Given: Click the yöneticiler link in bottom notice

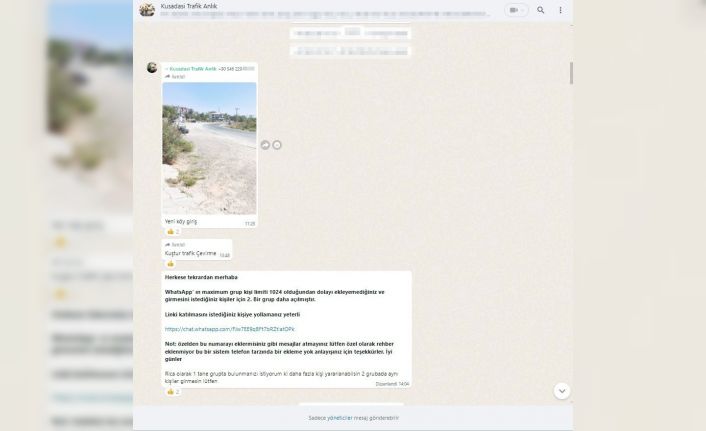Looking at the screenshot, I should [345, 418].
